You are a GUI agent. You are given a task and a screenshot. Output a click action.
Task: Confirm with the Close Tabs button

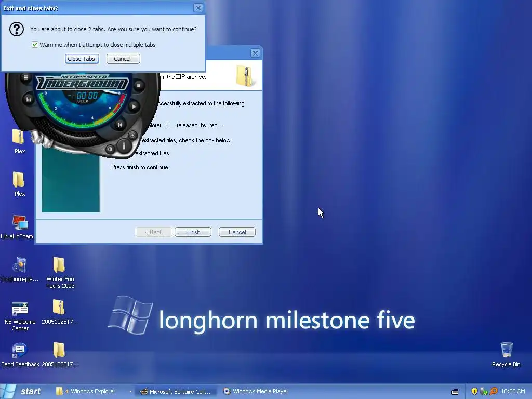coord(82,59)
